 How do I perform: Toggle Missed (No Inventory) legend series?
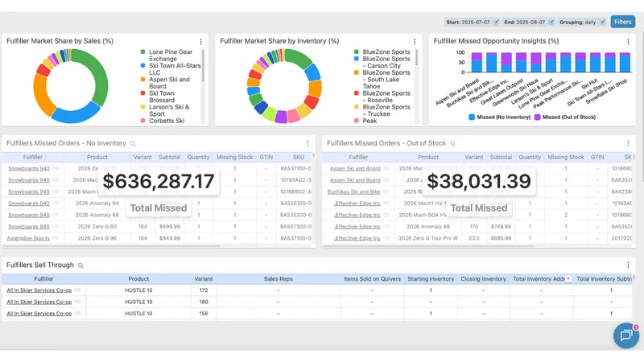(x=499, y=117)
